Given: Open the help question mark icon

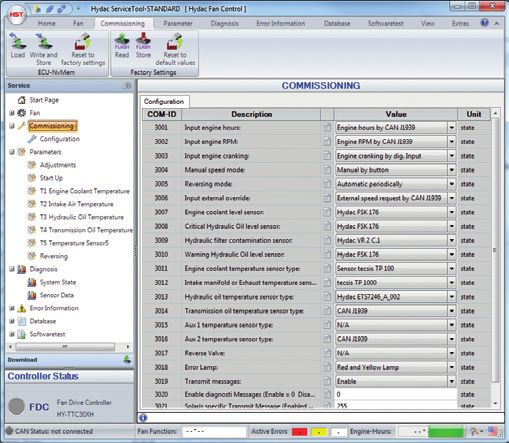Looking at the screenshot, I should [484, 23].
